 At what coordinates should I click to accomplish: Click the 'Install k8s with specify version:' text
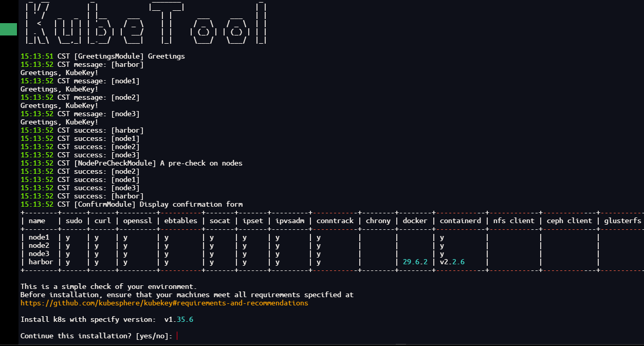tap(88, 320)
